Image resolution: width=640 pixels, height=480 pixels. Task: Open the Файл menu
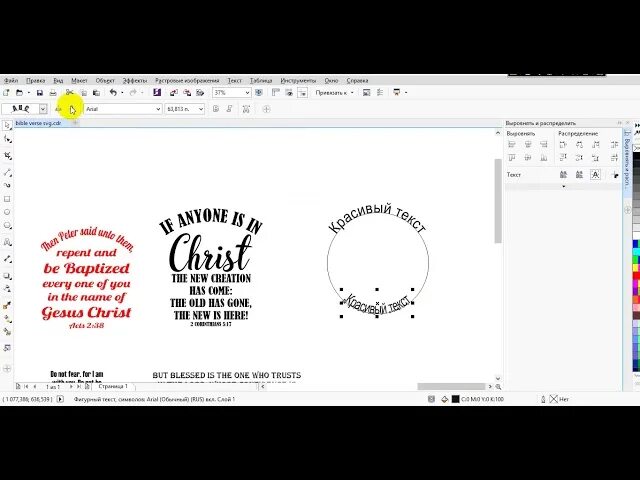pos(11,80)
